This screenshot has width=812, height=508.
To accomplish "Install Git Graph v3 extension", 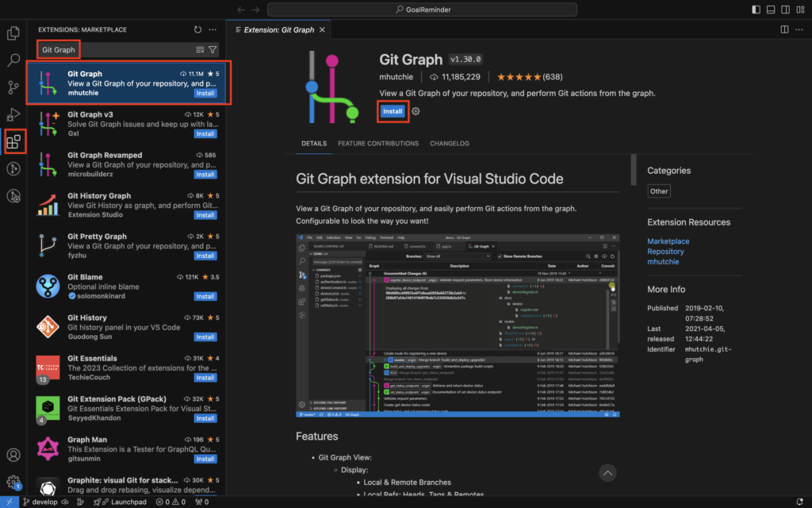I will point(205,133).
